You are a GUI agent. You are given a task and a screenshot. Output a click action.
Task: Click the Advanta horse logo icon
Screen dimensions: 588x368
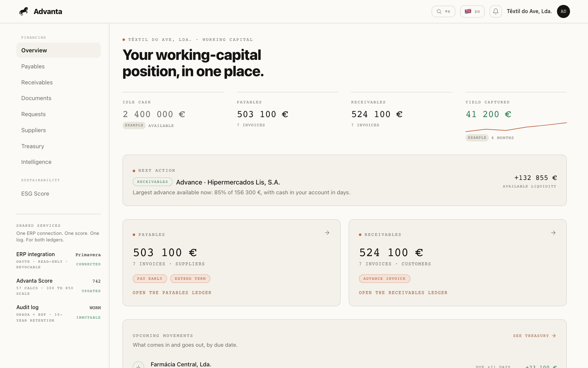24,11
